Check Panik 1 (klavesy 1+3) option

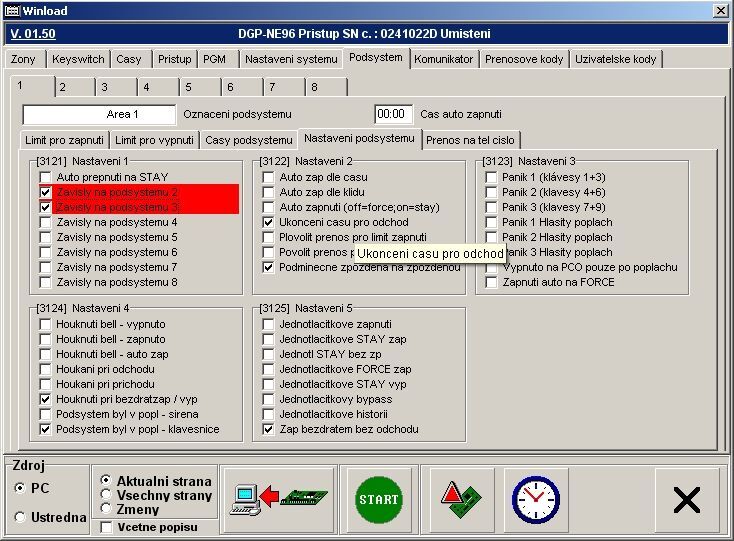pos(492,177)
